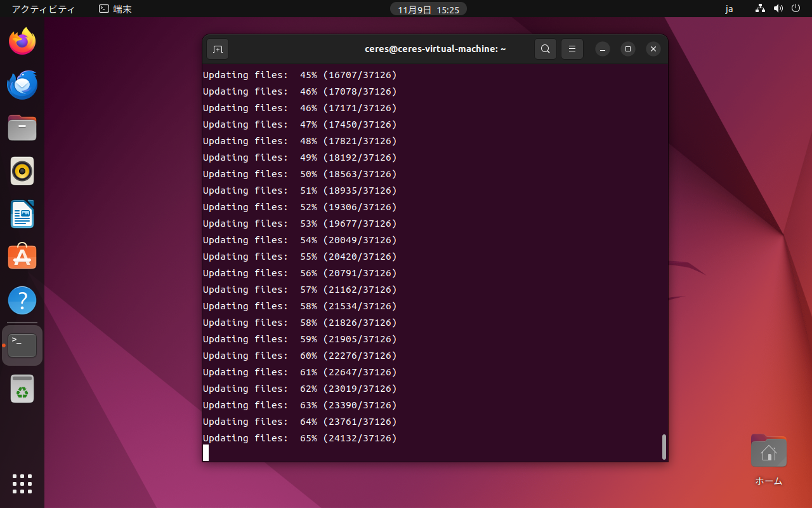Open Ubuntu Software store in dock
Screen dimensions: 812x508
[22, 257]
